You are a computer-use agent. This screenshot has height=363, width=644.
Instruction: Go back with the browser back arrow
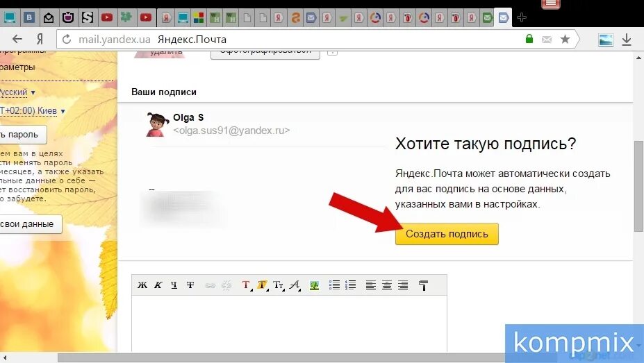point(17,40)
